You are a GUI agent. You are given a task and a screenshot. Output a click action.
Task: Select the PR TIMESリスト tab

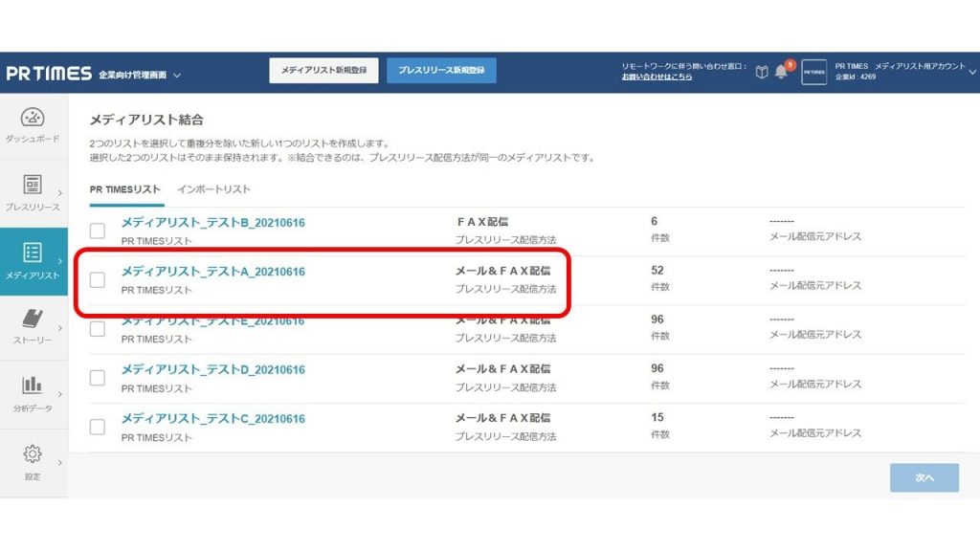124,189
